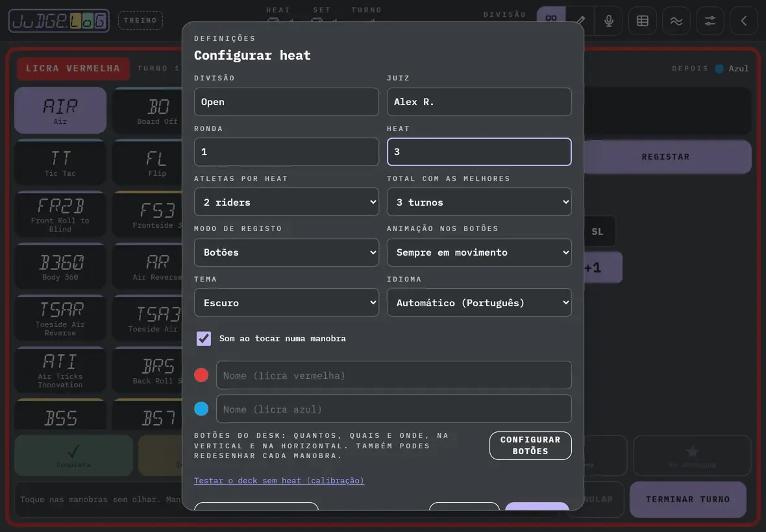Tap the TSA3 Toeside Air trick button

[147, 318]
